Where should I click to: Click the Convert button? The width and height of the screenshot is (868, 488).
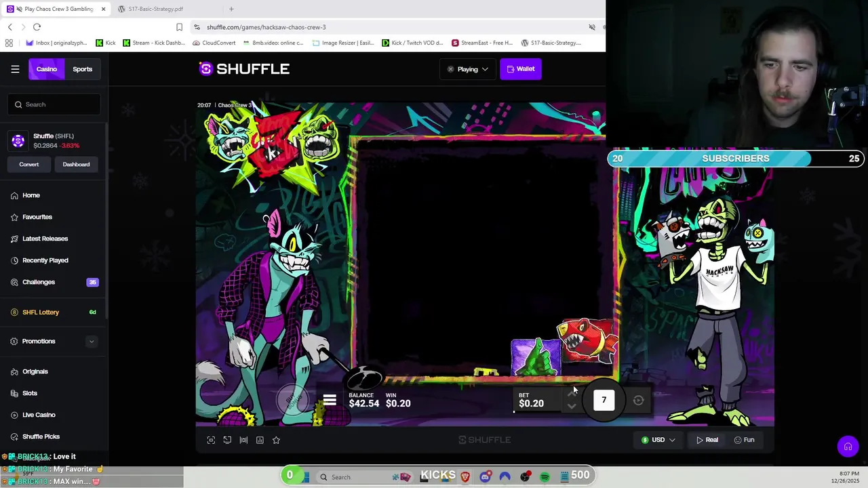click(x=29, y=165)
